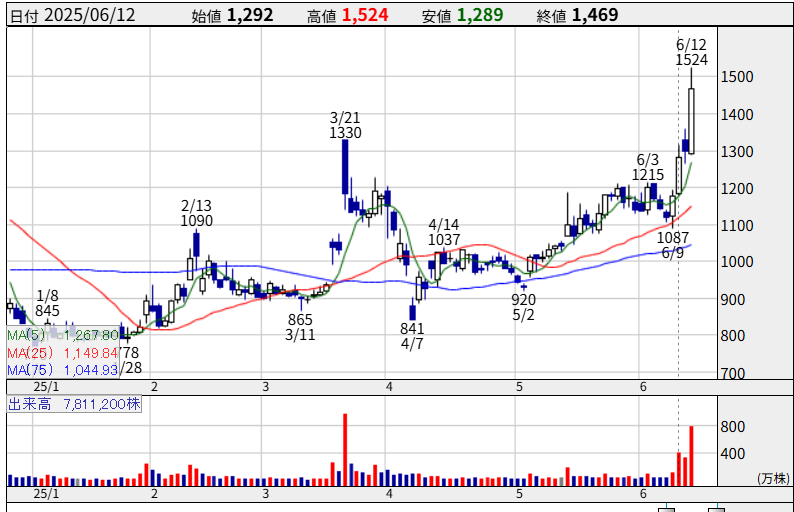Click the 6/3 1215 annotation
The height and width of the screenshot is (512, 794).
[x=648, y=167]
